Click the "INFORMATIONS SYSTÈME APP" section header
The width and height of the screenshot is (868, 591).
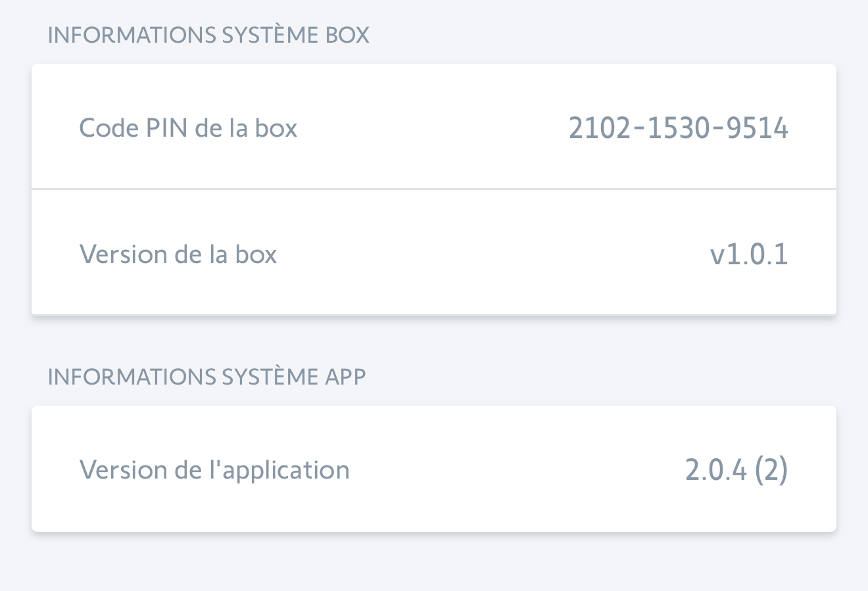pos(206,377)
